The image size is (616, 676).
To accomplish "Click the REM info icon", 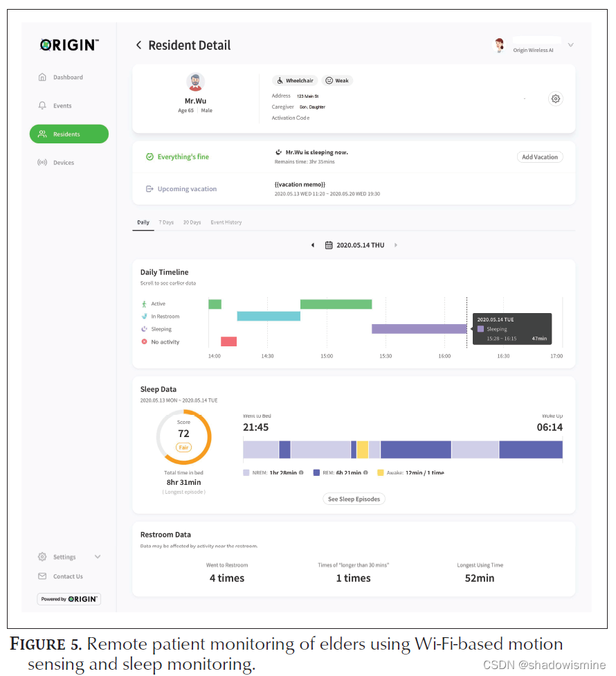I will 365,472.
